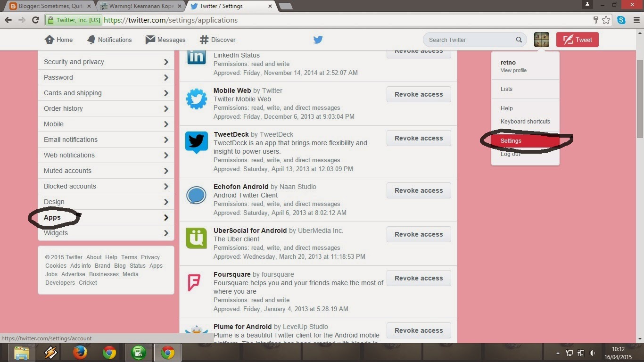
Task: Open Cards and shipping settings
Action: point(106,93)
